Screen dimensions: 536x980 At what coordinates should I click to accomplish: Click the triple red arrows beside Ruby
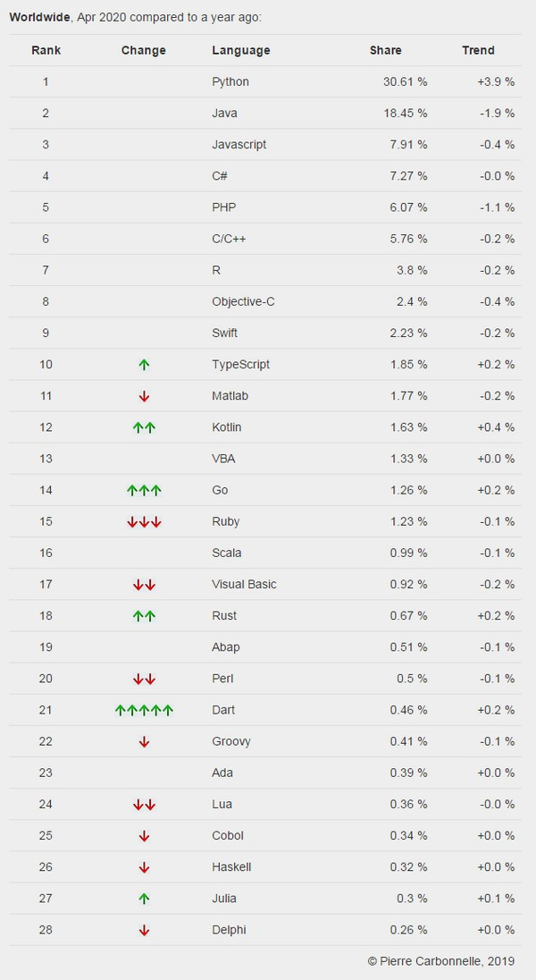[x=144, y=521]
